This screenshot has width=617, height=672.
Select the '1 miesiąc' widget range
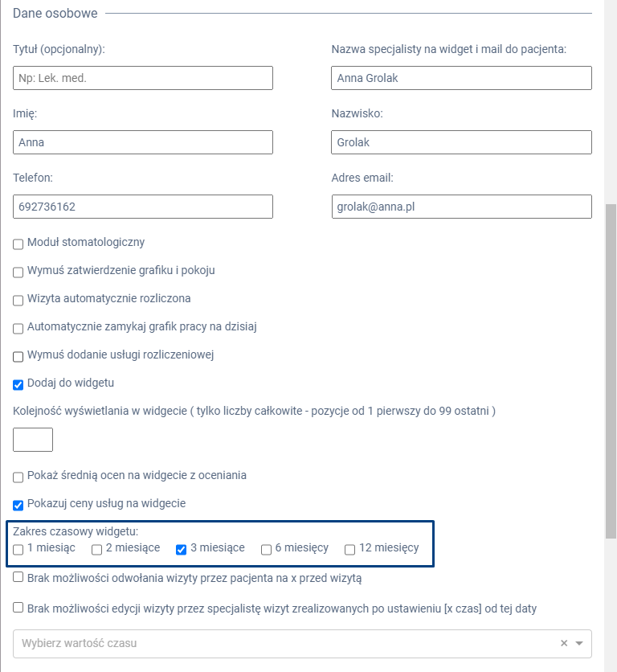[x=18, y=550]
